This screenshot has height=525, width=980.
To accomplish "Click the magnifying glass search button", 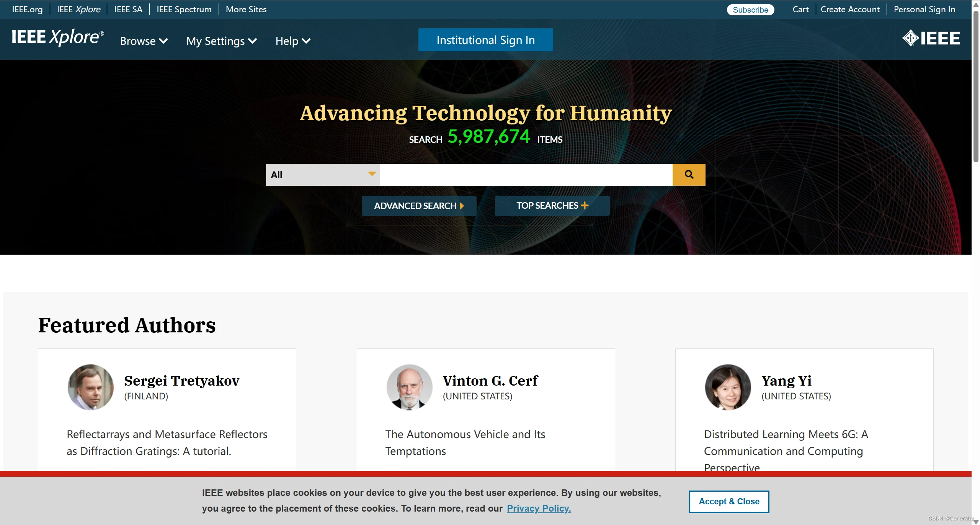I will [x=689, y=175].
